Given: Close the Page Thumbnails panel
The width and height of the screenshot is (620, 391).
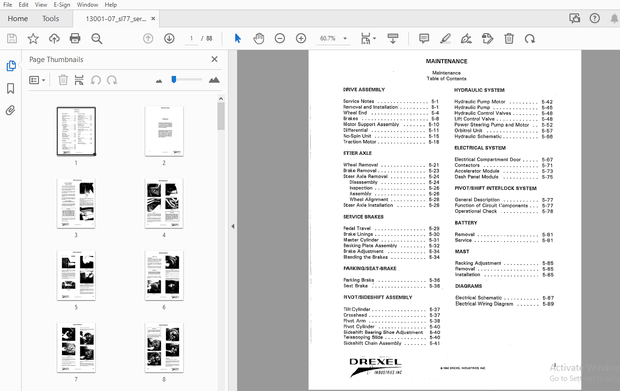Looking at the screenshot, I should coord(214,59).
